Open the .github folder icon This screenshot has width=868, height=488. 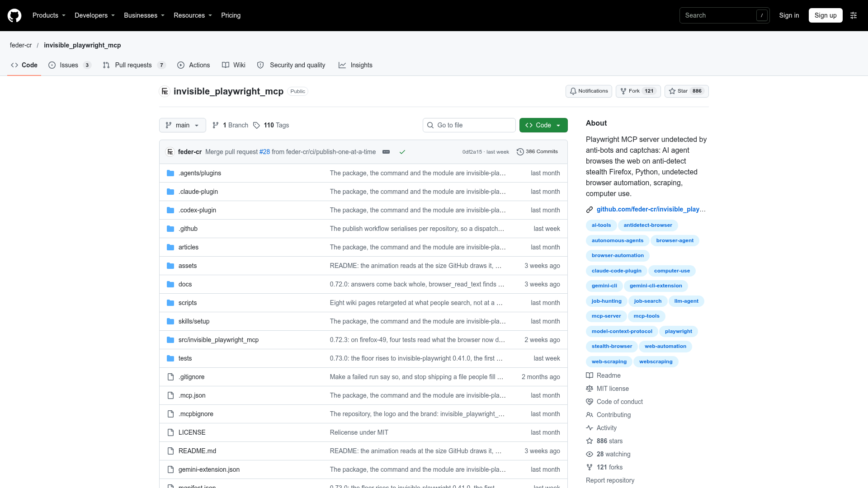pos(170,229)
